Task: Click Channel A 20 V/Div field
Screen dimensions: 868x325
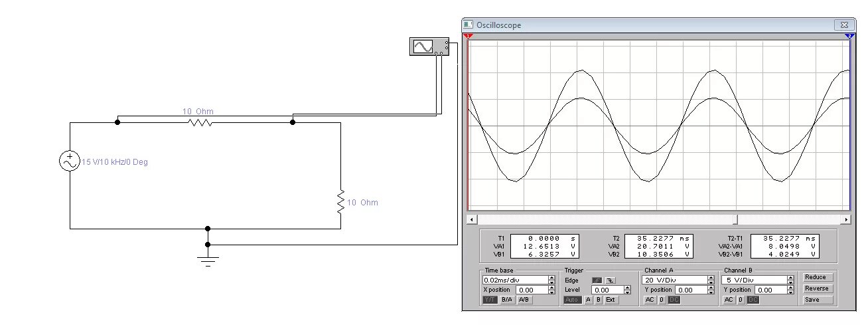Action: 676,280
